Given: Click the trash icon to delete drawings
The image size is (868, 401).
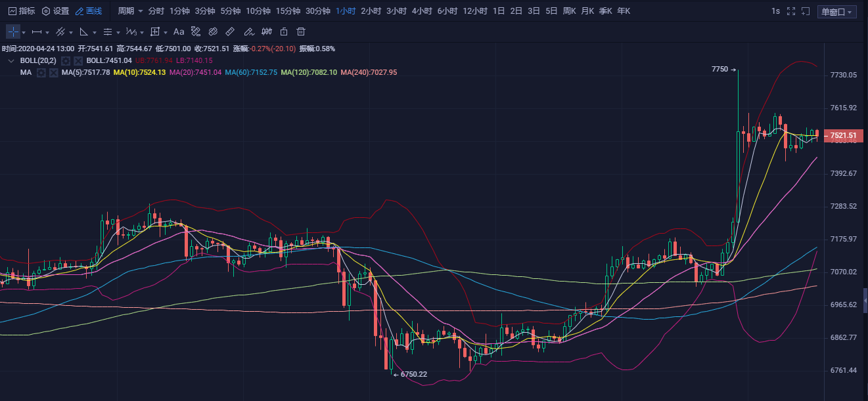Looking at the screenshot, I should (x=301, y=32).
